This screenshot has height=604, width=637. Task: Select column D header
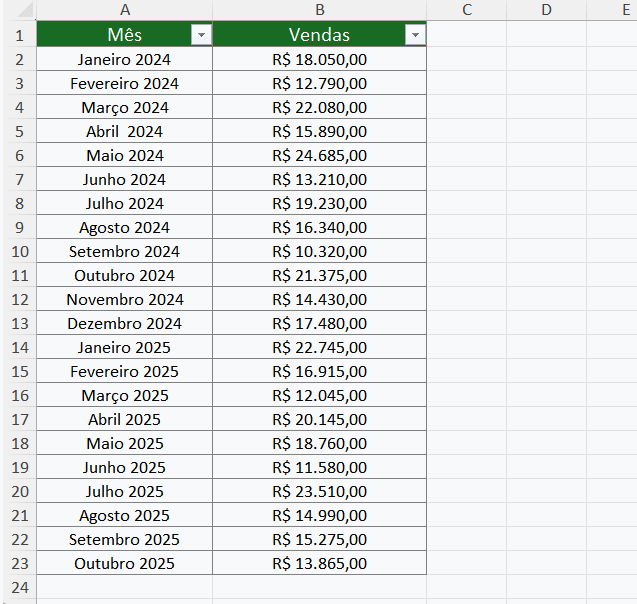coord(546,10)
